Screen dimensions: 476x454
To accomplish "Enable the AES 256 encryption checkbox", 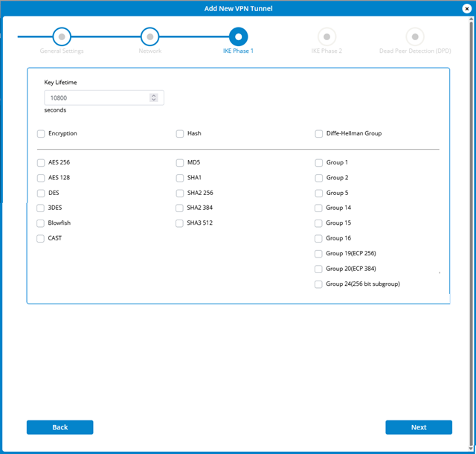I will coord(41,162).
